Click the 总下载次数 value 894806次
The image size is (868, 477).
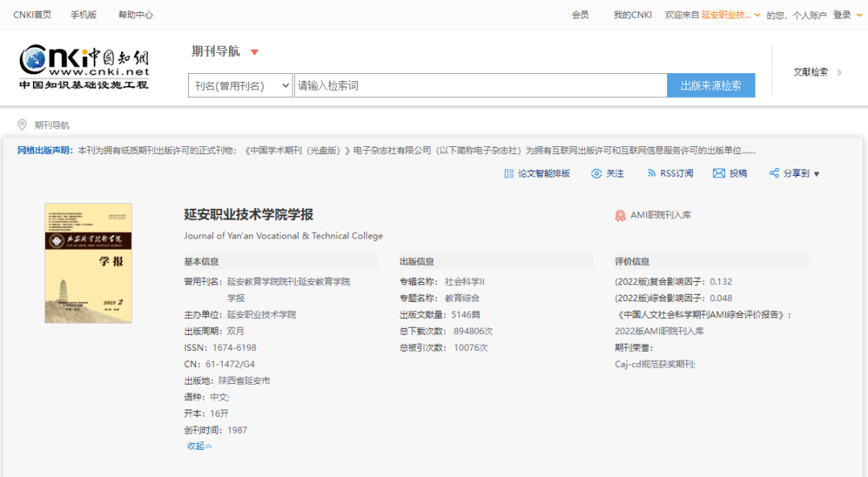473,332
